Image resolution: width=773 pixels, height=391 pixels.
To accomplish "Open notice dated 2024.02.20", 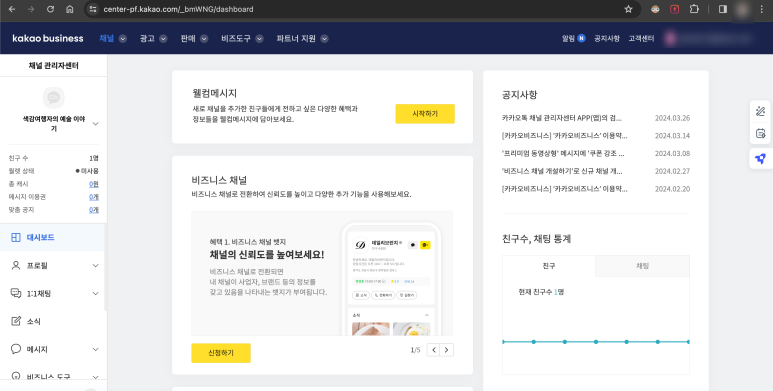I will [x=596, y=189].
